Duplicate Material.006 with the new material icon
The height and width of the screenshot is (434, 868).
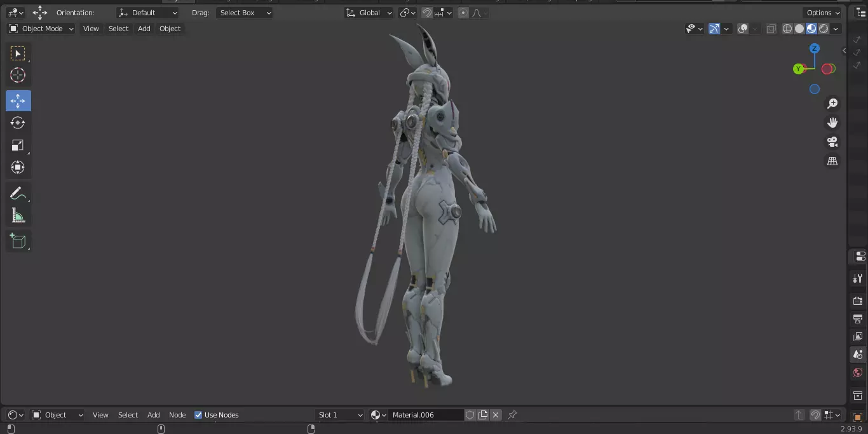point(483,415)
